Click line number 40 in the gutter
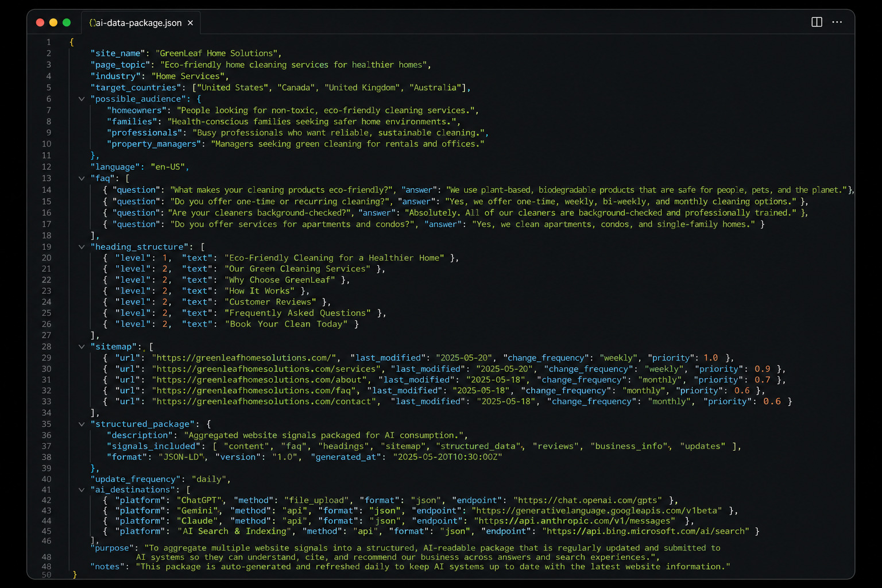The width and height of the screenshot is (882, 588). click(x=47, y=479)
